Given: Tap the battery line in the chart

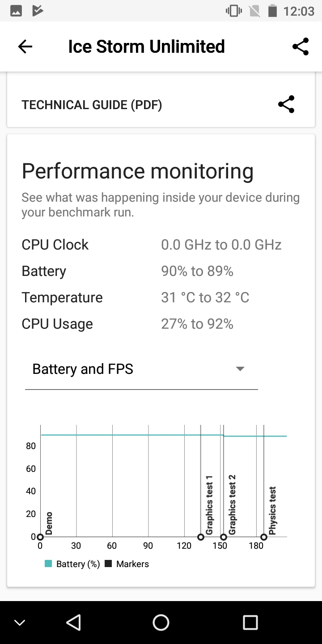Looking at the screenshot, I should (134, 435).
